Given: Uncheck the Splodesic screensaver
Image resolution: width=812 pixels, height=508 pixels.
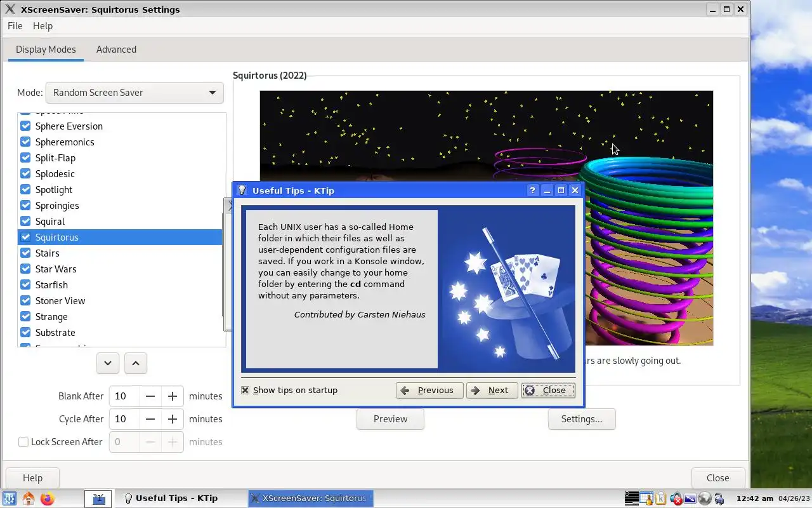Looking at the screenshot, I should (x=25, y=173).
